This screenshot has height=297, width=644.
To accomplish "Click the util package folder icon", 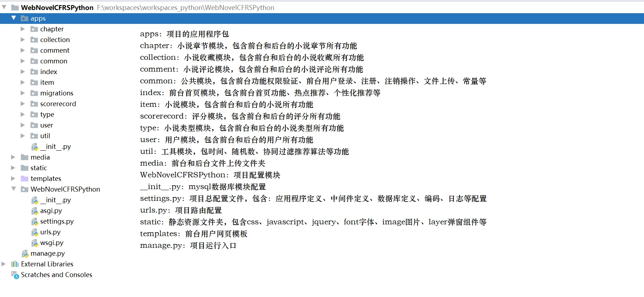I will 34,136.
